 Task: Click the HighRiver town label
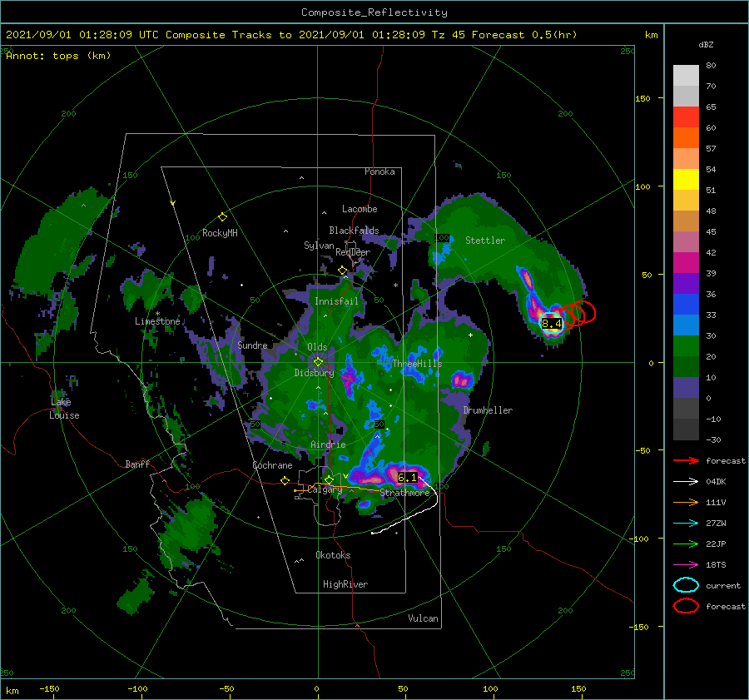[345, 584]
